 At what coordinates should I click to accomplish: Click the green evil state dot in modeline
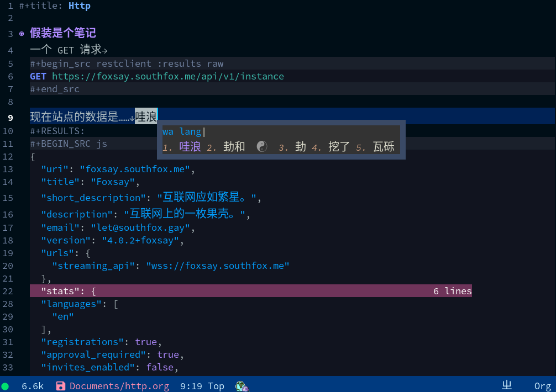click(5, 386)
